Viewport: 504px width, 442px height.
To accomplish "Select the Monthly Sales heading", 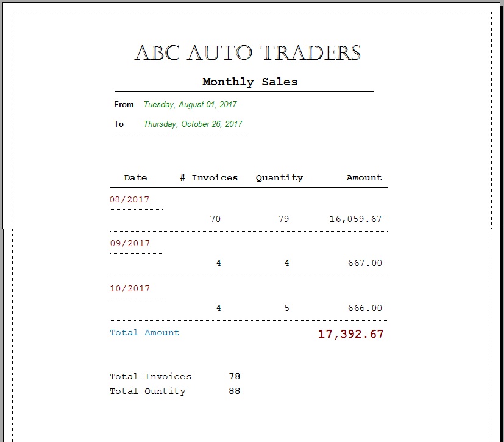I will pos(250,82).
